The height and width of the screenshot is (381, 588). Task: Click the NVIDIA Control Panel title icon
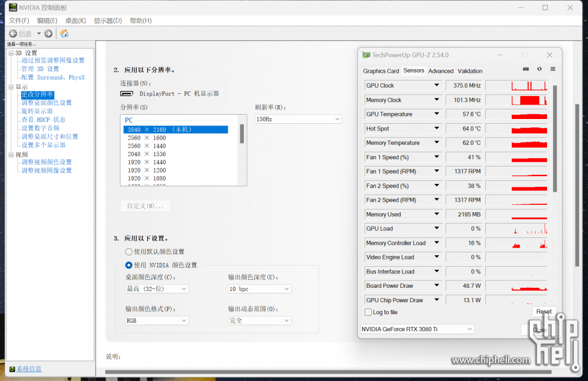pyautogui.click(x=13, y=7)
